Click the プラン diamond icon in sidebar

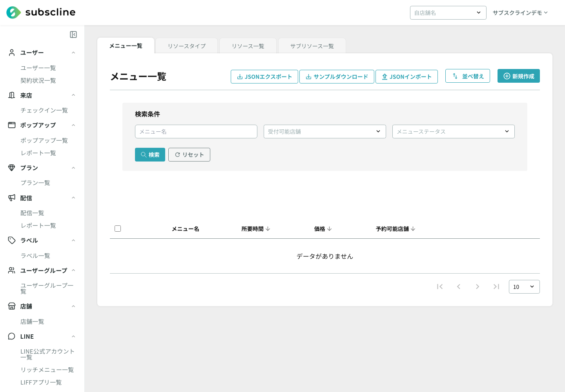click(x=12, y=168)
